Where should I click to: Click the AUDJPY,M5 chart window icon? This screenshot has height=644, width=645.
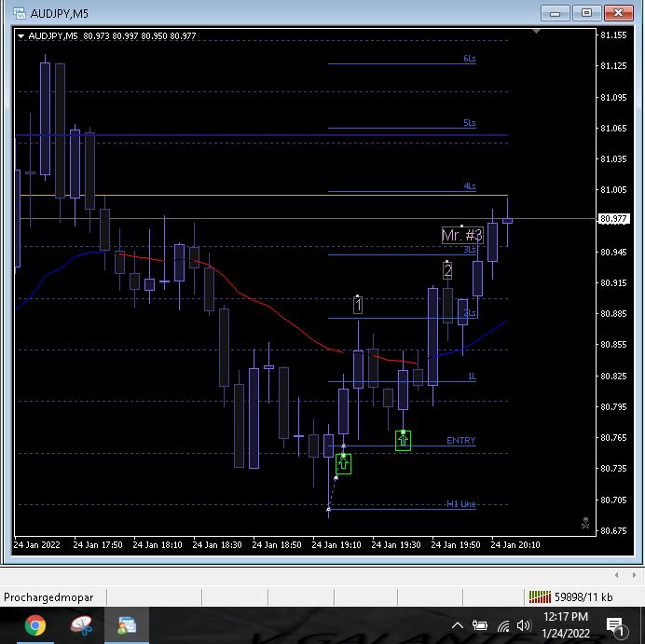coord(20,13)
